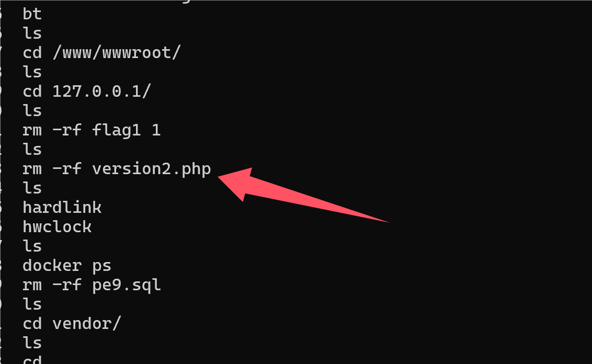The width and height of the screenshot is (592, 364).
Task: Select the 'hardlink' line
Action: click(x=62, y=208)
